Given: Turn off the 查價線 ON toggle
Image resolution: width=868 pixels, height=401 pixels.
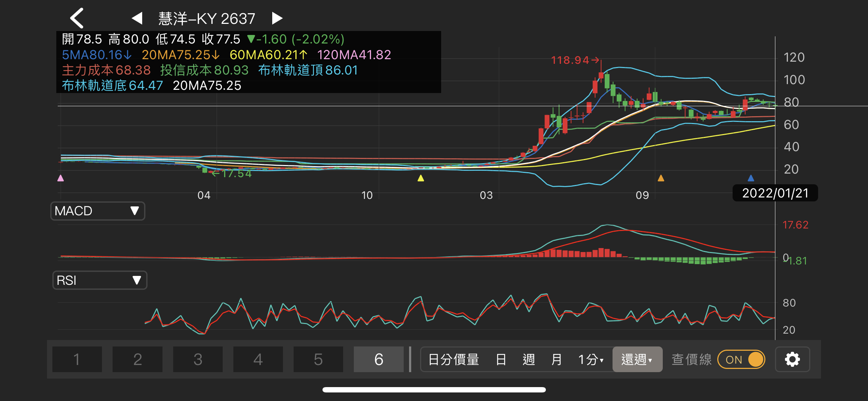Looking at the screenshot, I should point(741,359).
